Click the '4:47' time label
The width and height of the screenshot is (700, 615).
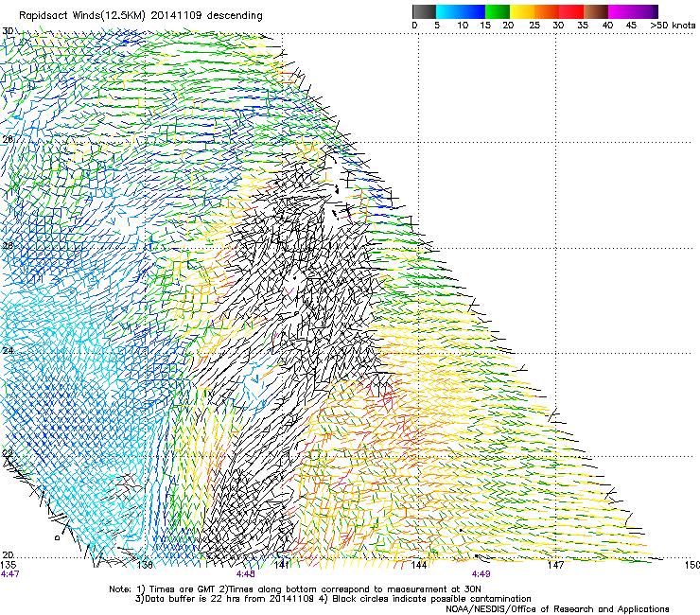(x=9, y=574)
